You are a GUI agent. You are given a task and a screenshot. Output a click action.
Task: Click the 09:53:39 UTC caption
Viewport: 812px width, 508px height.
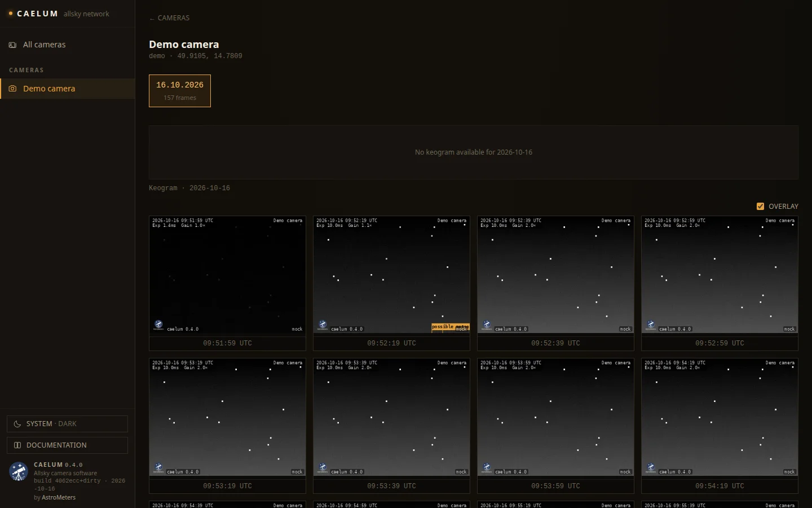pyautogui.click(x=391, y=486)
